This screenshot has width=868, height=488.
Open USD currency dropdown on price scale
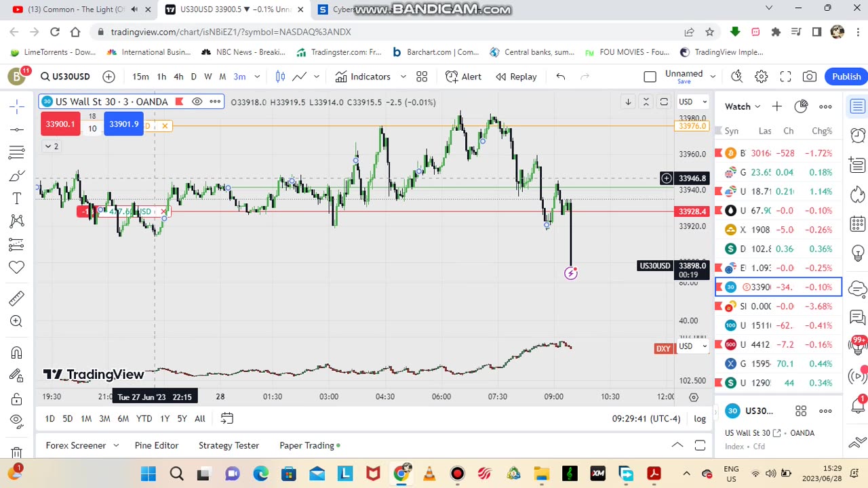693,102
